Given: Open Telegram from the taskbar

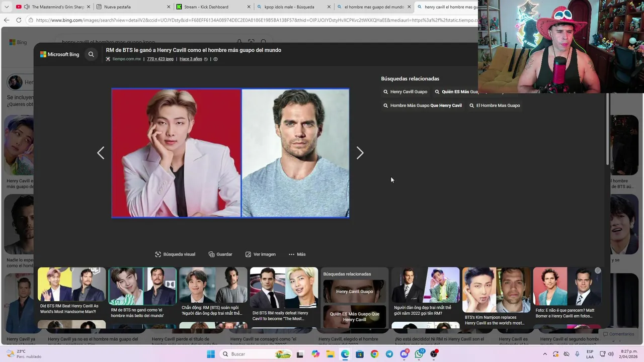Looking at the screenshot, I should (x=389, y=354).
